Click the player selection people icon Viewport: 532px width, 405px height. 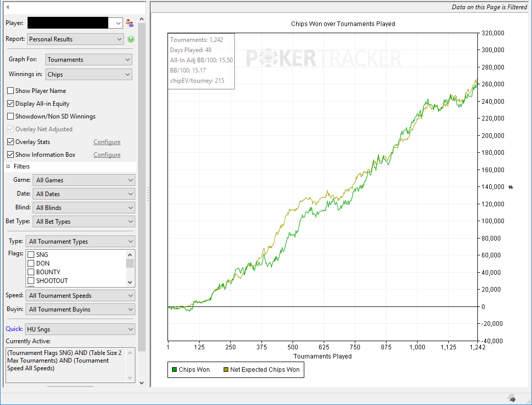click(x=130, y=23)
